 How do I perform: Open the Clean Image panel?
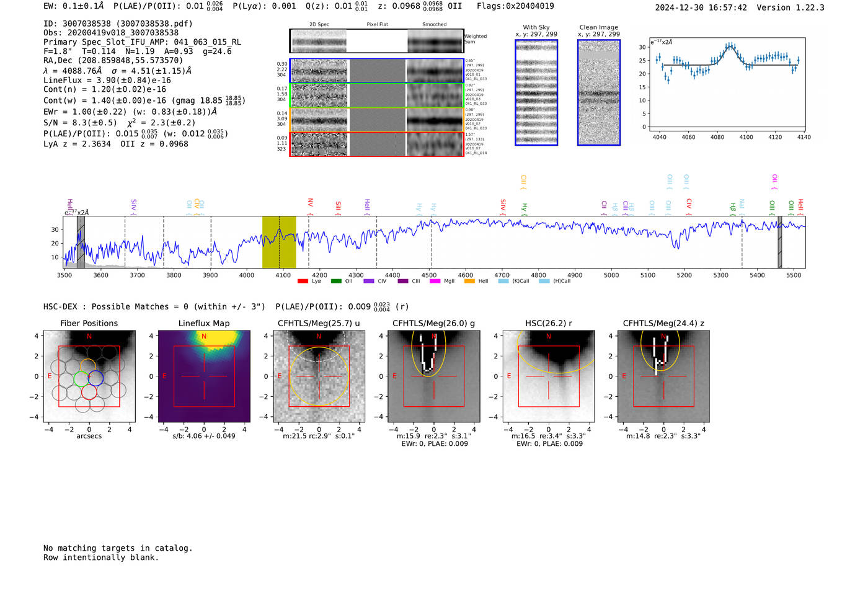pos(599,92)
